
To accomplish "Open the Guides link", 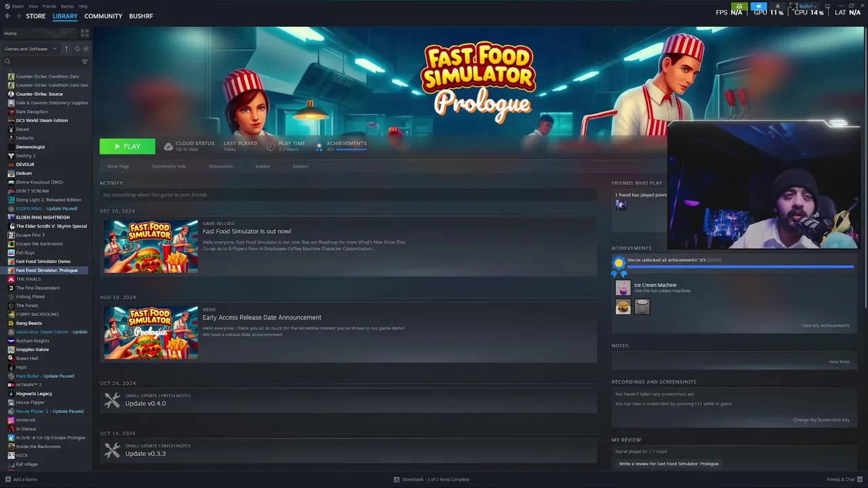I will point(262,166).
